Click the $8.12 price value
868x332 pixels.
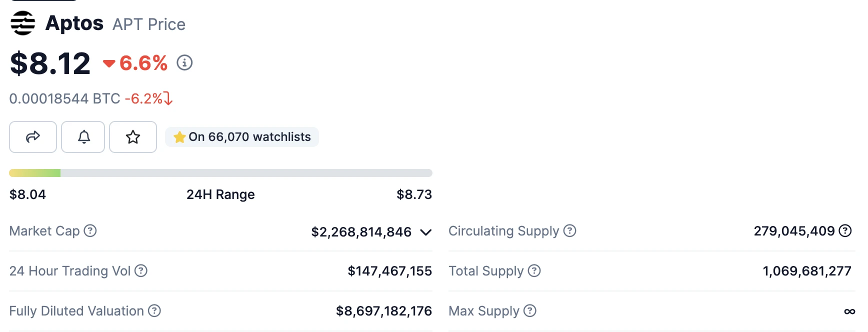(x=50, y=63)
